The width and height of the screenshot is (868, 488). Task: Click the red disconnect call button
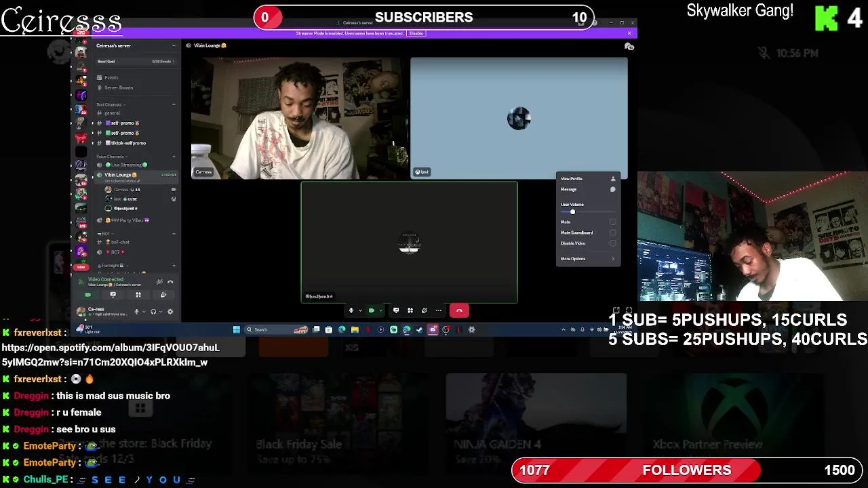459,310
